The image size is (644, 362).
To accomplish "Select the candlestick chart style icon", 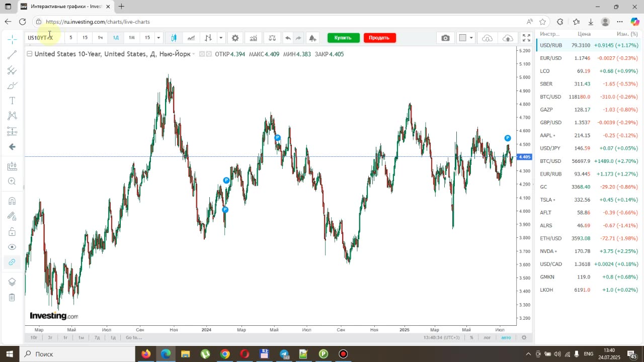I will coord(174,38).
